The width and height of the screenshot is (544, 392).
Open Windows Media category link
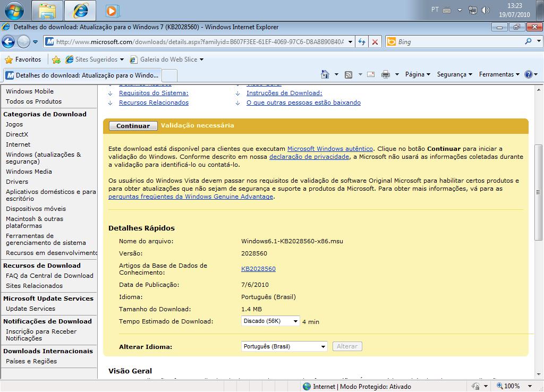(x=29, y=172)
